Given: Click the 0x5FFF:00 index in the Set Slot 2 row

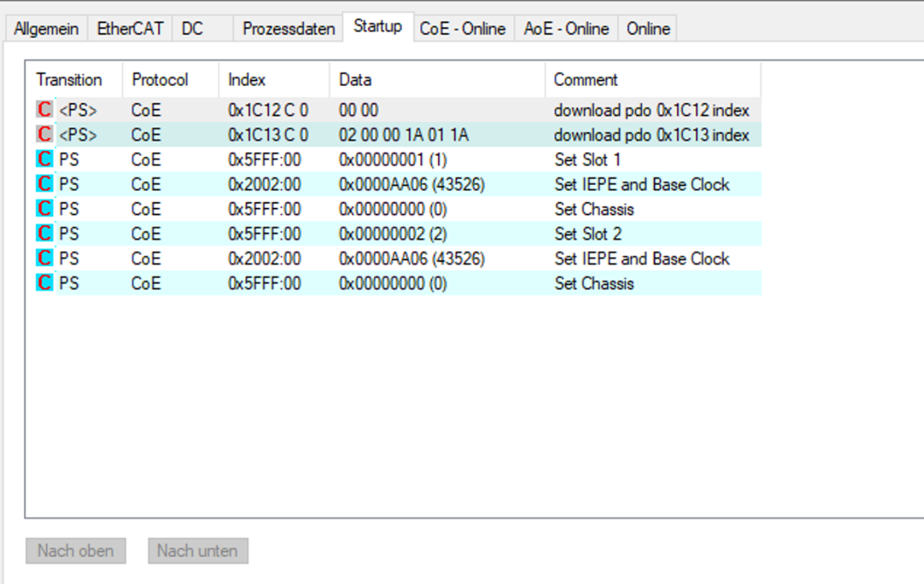Looking at the screenshot, I should 264,234.
